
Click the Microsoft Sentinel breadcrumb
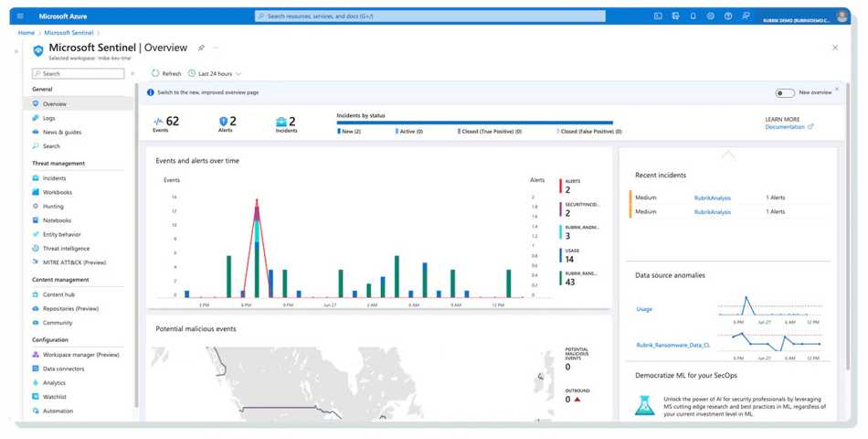pos(69,33)
